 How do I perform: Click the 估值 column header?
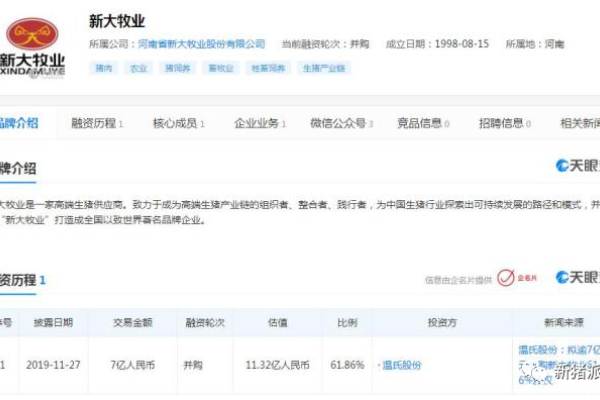tap(277, 323)
